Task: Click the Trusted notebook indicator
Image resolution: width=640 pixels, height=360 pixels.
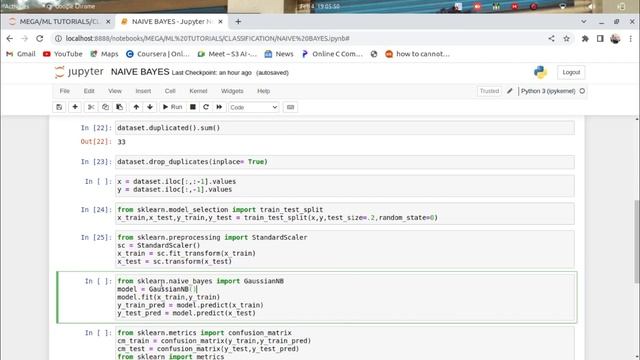Action: (489, 91)
